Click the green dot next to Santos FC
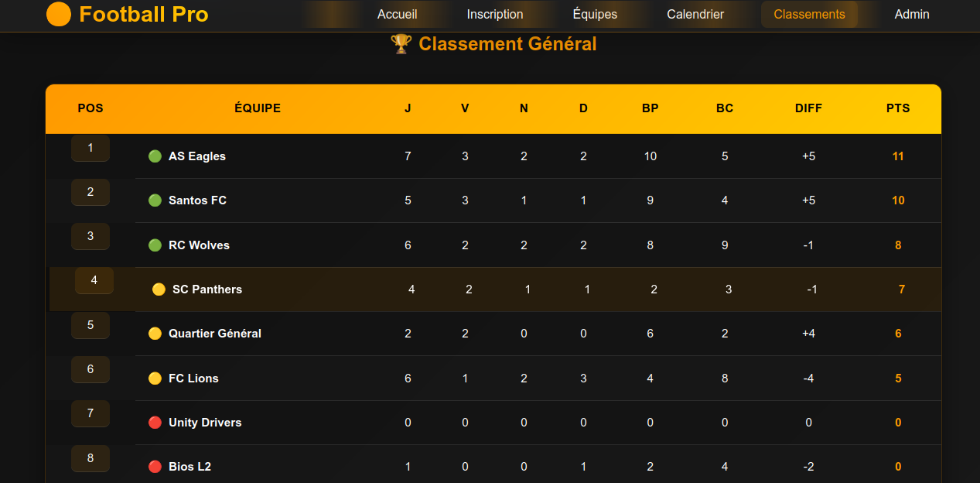The width and height of the screenshot is (980, 483). pyautogui.click(x=155, y=200)
